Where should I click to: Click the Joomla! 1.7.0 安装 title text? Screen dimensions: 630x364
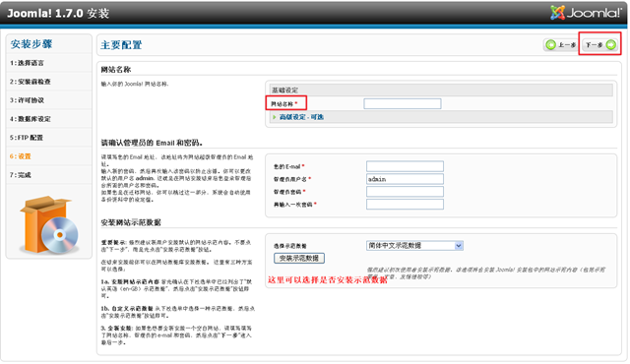coord(58,13)
